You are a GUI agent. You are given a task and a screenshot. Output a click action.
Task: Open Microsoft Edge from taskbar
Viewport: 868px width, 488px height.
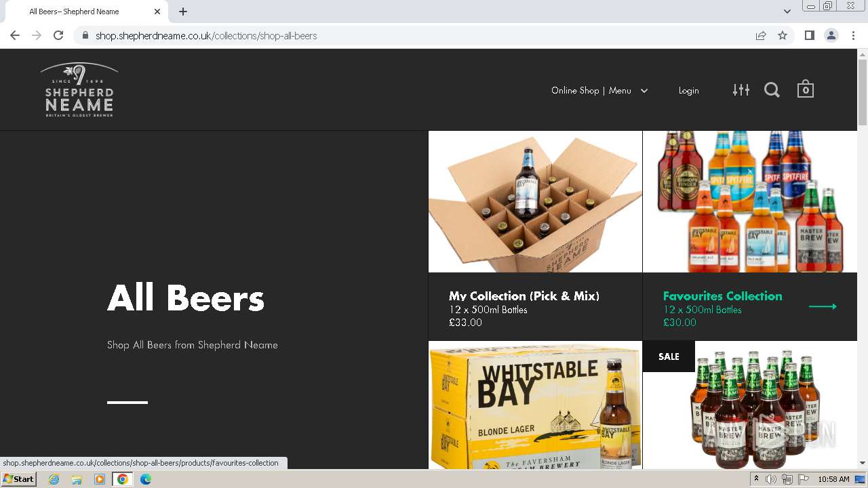pyautogui.click(x=146, y=479)
